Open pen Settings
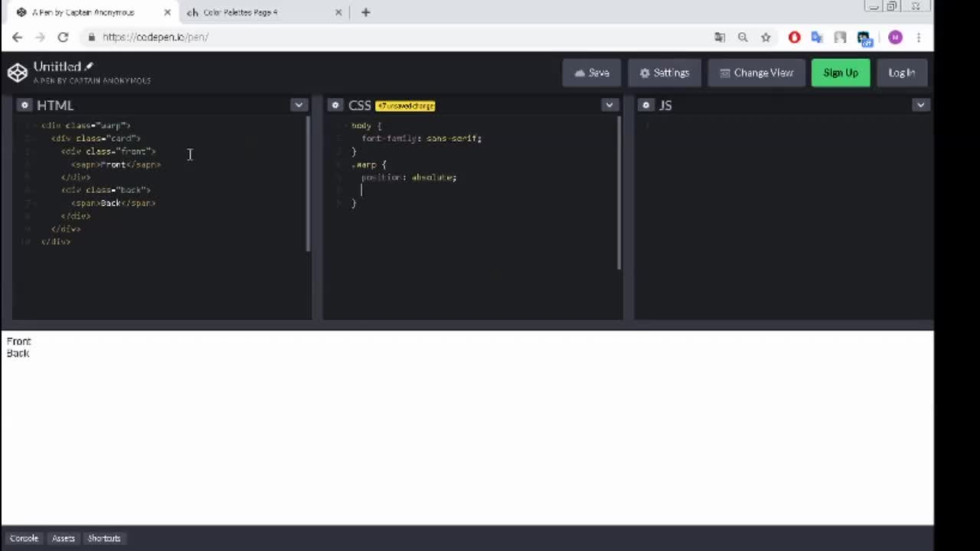Screen dimensions: 980x551 tap(665, 73)
